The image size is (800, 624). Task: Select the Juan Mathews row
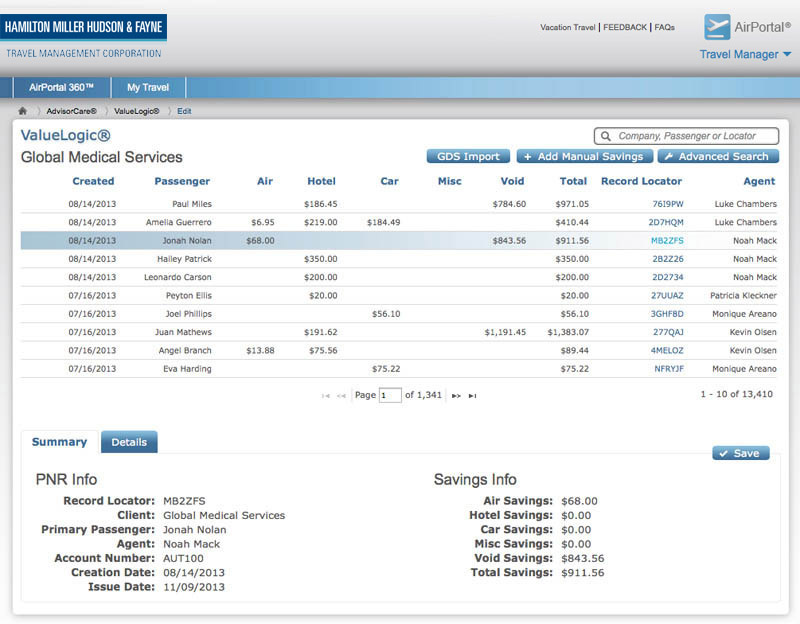tap(399, 332)
